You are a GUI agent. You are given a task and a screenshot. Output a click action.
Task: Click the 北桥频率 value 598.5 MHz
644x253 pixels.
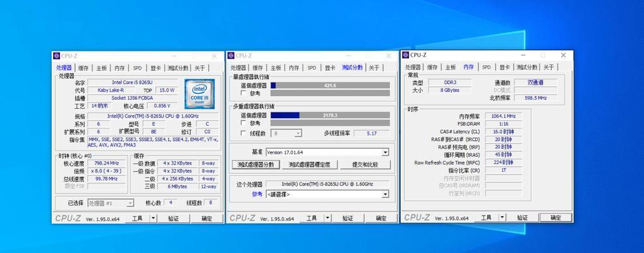535,98
